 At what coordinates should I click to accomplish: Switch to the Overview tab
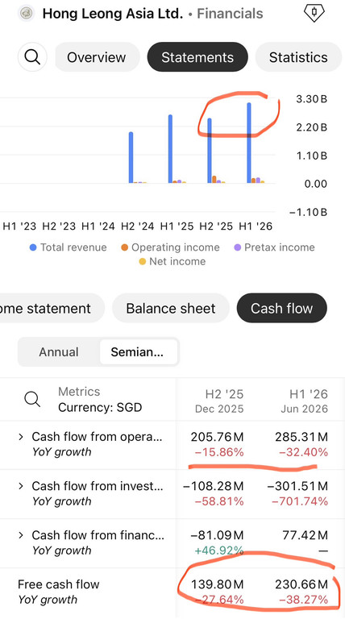click(x=97, y=57)
